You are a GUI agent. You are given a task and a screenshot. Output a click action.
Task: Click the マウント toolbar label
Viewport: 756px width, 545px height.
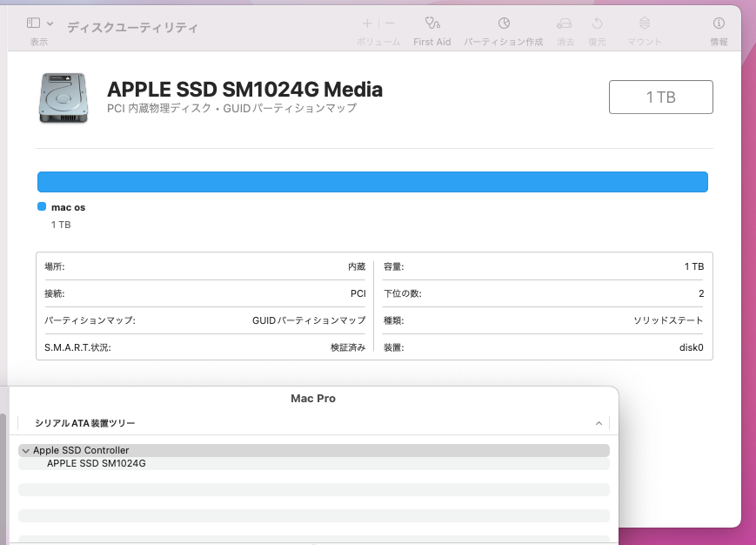coord(645,42)
